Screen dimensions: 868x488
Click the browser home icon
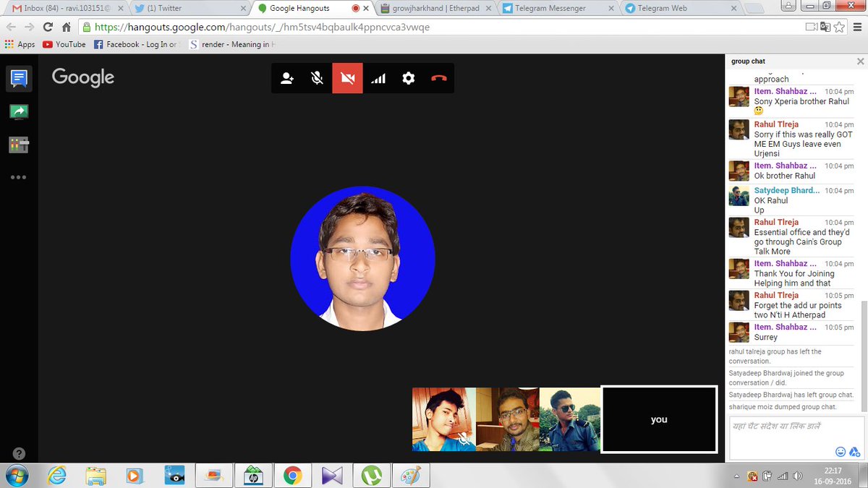67,27
